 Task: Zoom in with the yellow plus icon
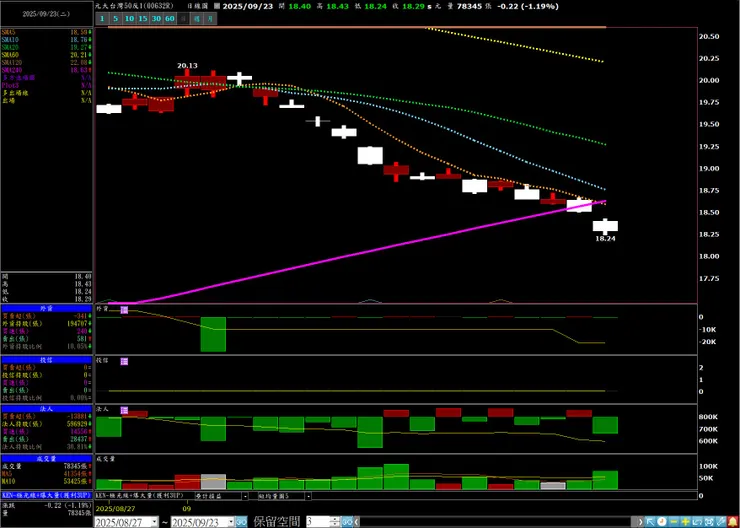pos(685,521)
